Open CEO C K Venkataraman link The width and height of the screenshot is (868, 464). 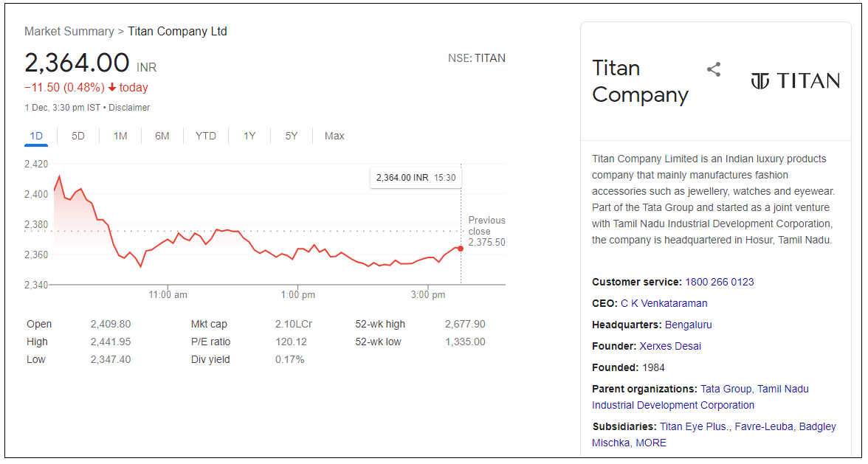point(664,303)
